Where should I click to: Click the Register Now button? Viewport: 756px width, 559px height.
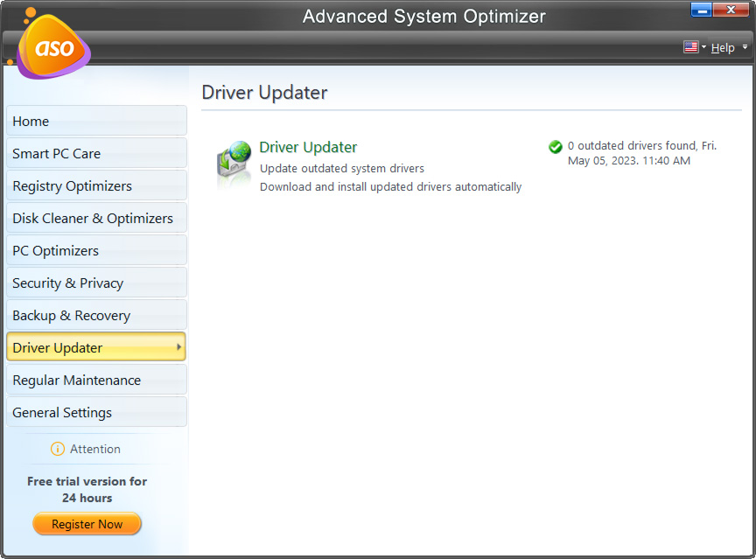point(87,524)
